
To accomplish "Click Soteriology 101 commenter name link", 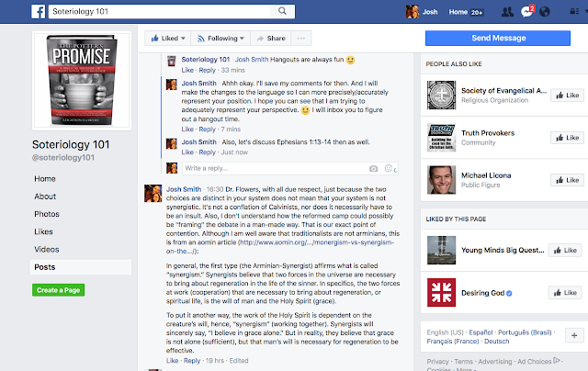I will [206, 60].
